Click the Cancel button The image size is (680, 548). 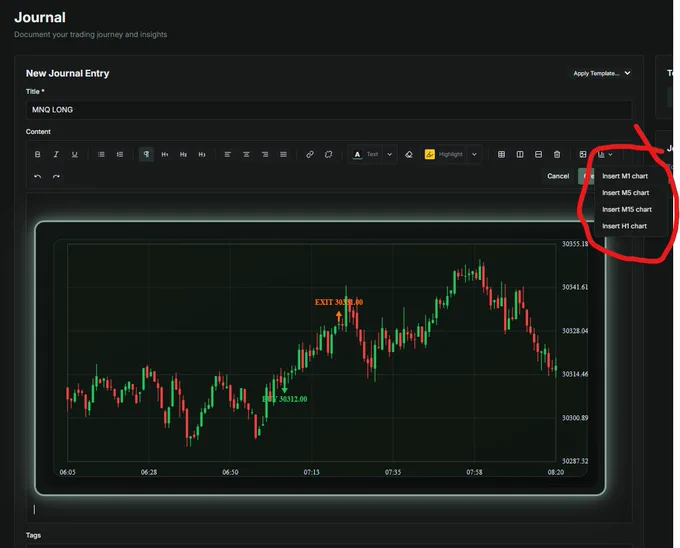point(558,176)
